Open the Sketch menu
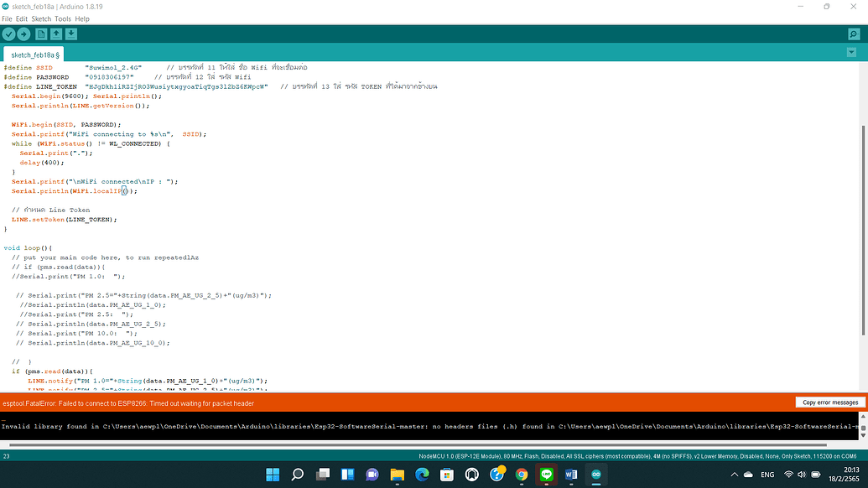 (x=41, y=18)
